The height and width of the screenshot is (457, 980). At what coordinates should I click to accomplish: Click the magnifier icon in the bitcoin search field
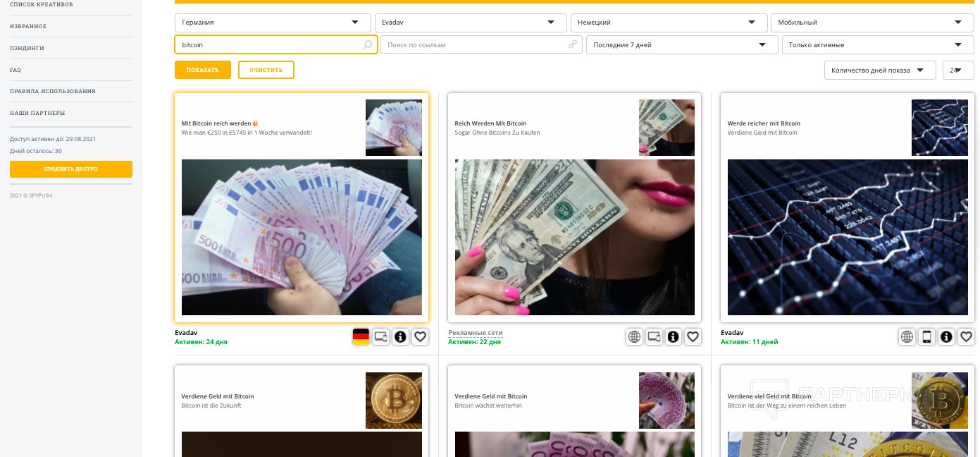(x=368, y=44)
